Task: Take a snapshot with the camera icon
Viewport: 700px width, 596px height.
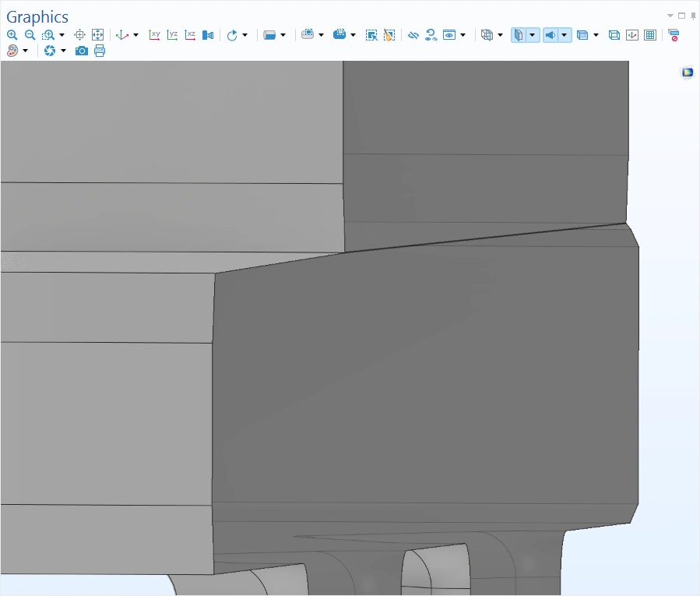Action: 82,51
